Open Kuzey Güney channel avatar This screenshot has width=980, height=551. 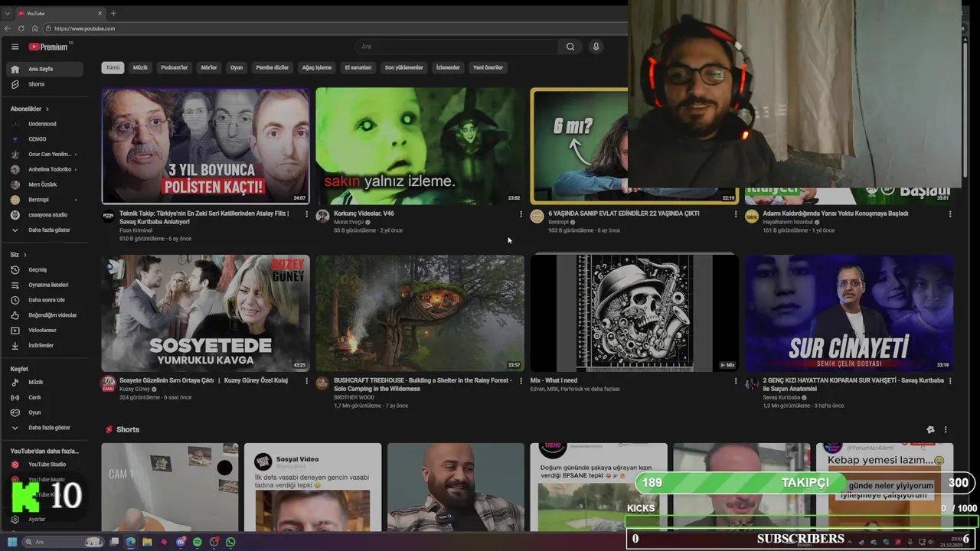point(109,383)
